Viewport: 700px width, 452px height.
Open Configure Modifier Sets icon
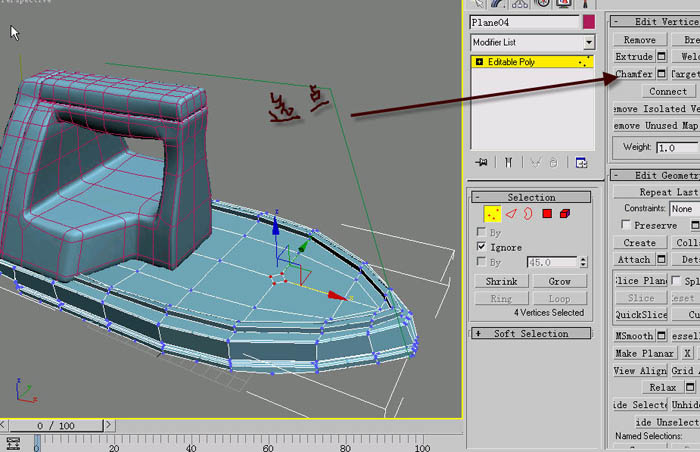pos(581,163)
